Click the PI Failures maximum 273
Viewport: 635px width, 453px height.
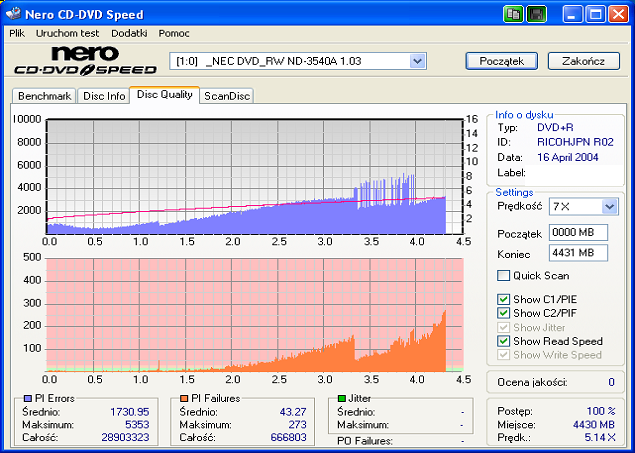tap(298, 425)
